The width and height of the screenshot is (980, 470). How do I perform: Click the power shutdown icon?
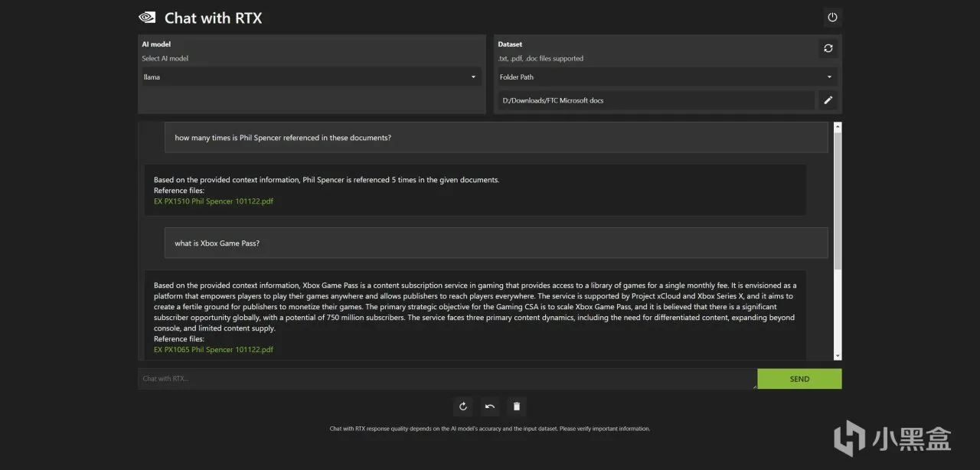(x=832, y=17)
